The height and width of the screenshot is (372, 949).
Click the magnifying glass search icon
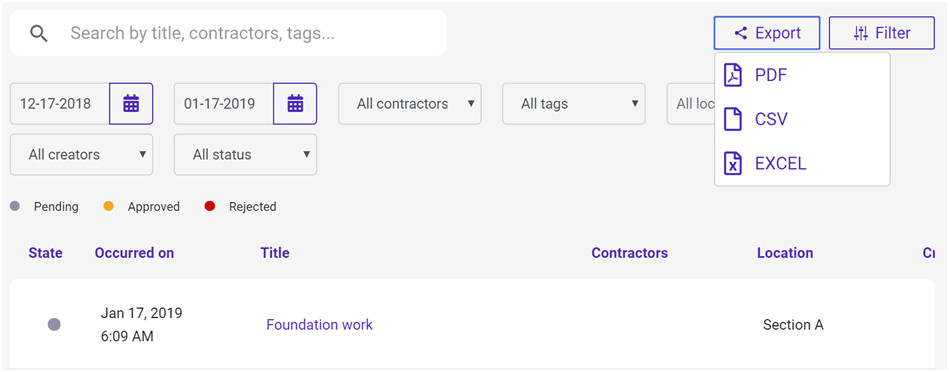coord(39,33)
